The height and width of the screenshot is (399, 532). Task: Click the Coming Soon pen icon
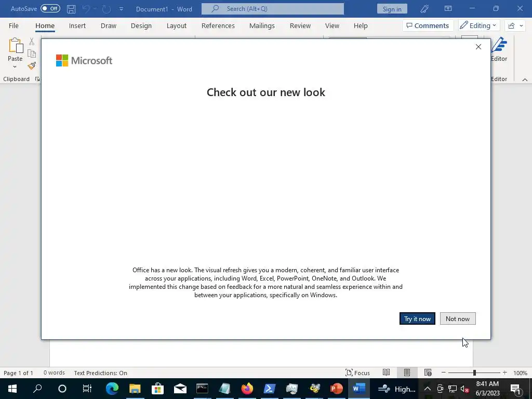point(424,9)
